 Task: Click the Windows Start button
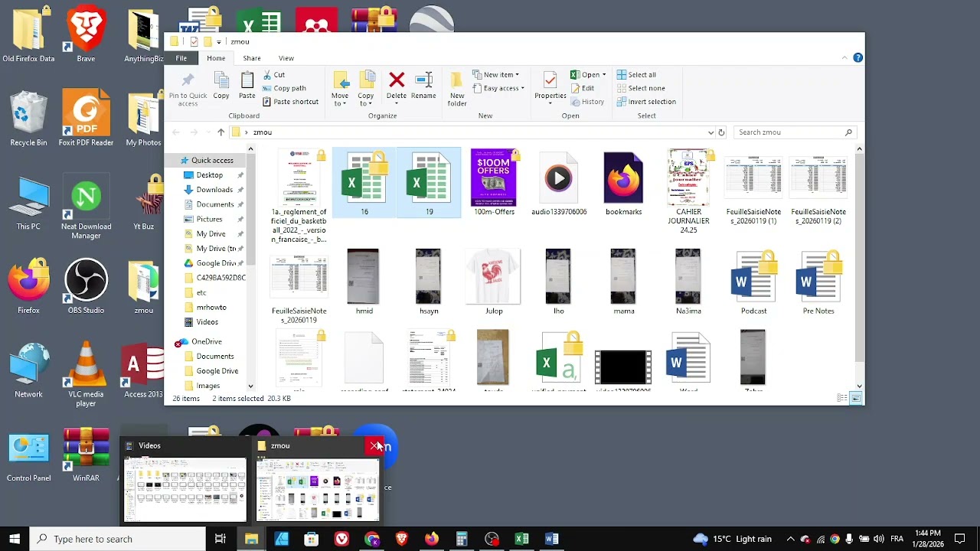tap(15, 539)
